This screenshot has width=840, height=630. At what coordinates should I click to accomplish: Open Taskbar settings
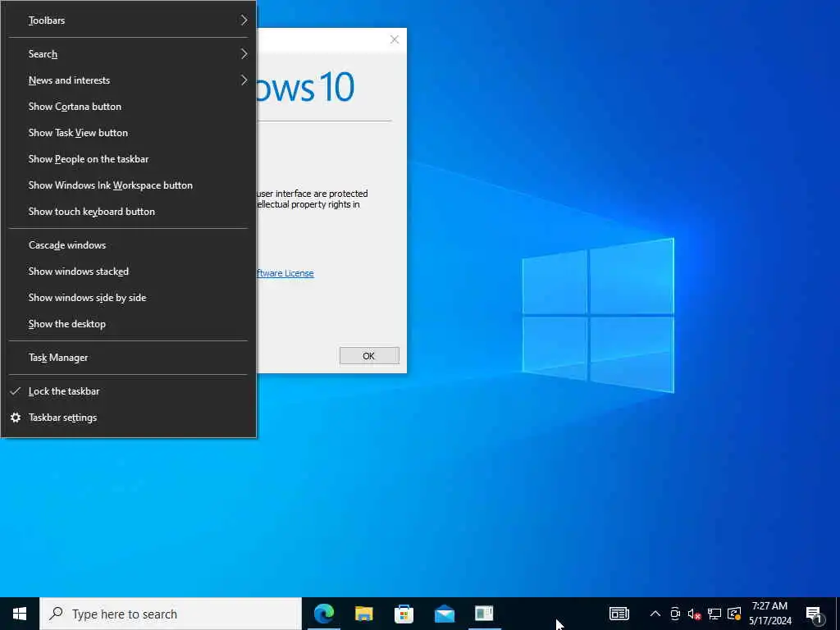coord(128,418)
